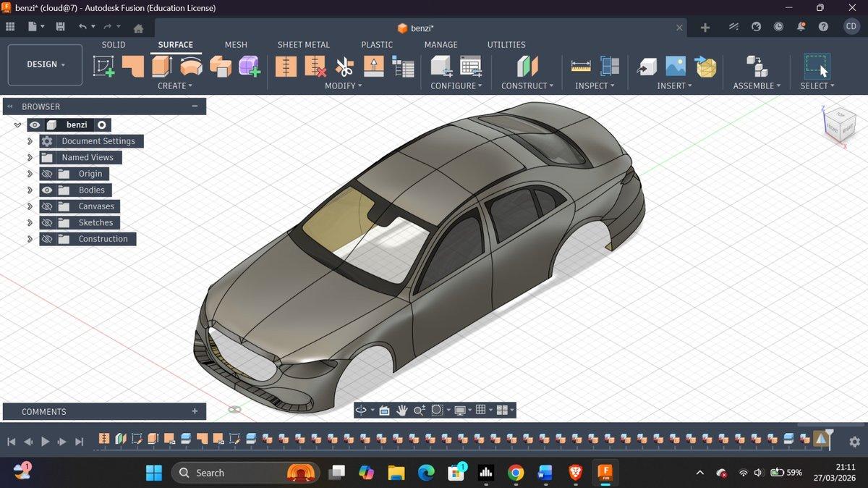Open the Help question mark icon

[x=823, y=27]
